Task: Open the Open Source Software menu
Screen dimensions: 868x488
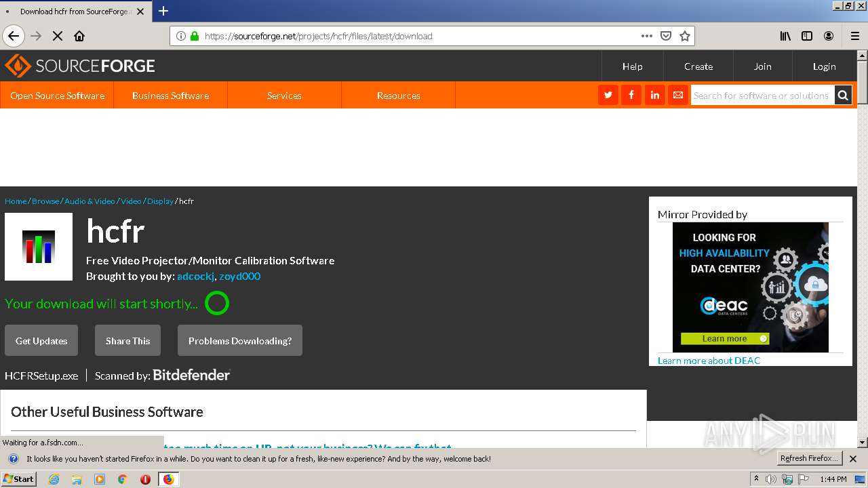Action: [57, 96]
